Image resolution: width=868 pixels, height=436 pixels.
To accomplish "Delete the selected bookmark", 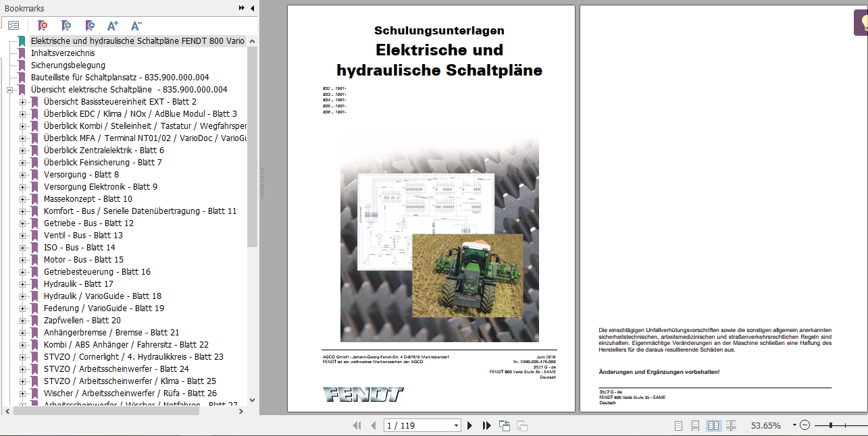I will click(x=43, y=26).
